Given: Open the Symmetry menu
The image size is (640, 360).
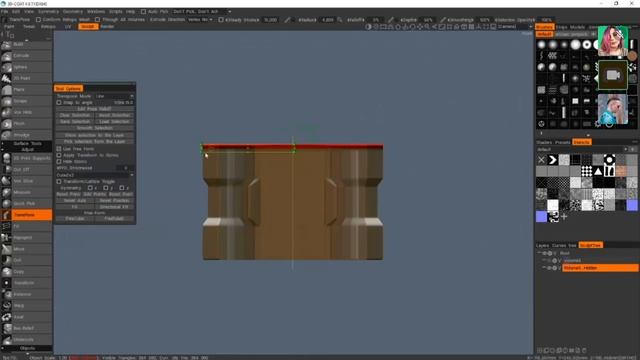Looking at the screenshot, I should [48, 11].
